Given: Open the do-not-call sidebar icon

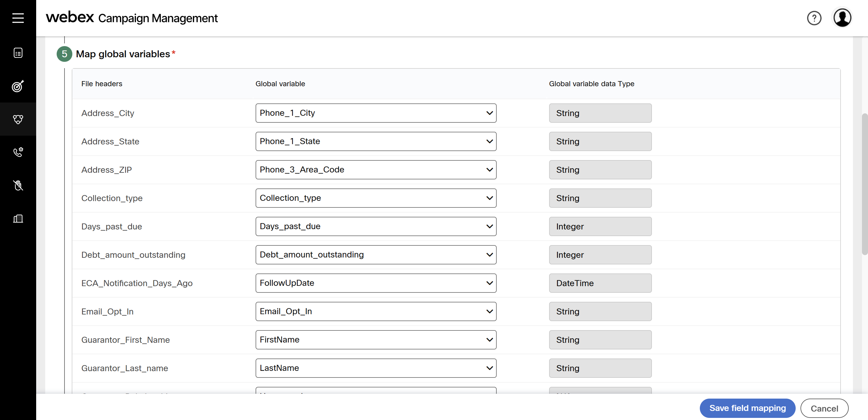Looking at the screenshot, I should tap(18, 185).
